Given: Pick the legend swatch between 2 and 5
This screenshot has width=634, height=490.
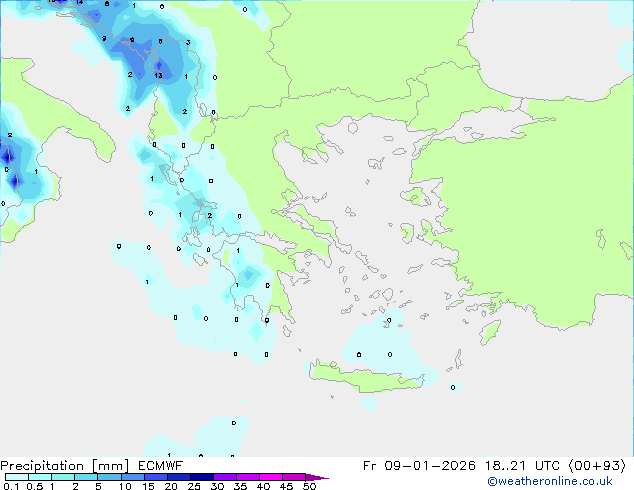Looking at the screenshot, I should [x=86, y=477].
